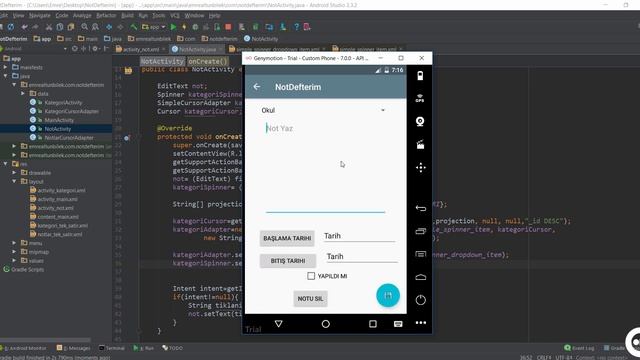Screen dimensions: 640x360
Task: Click Genymotion sidebar home icon
Action: tap(420, 277)
